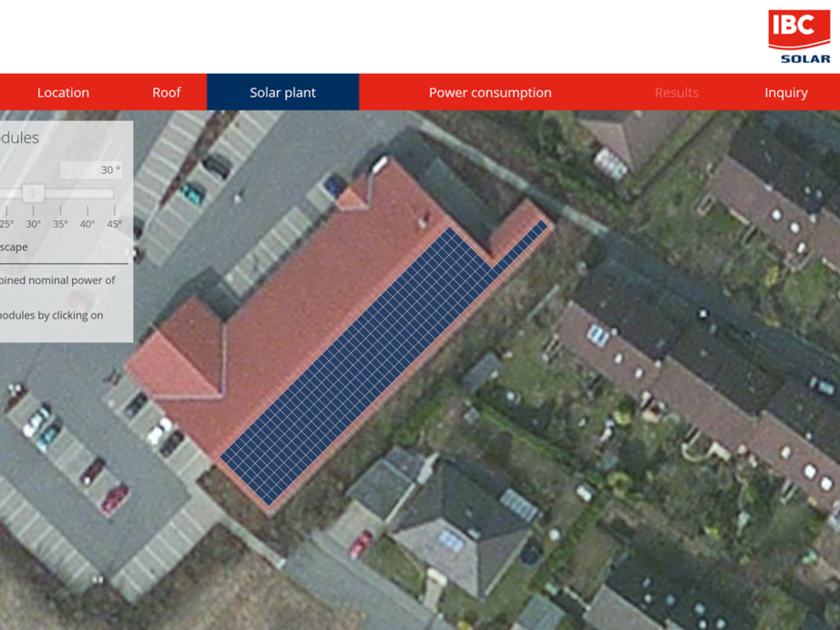Open the Location tab
The image size is (840, 630).
(x=63, y=92)
